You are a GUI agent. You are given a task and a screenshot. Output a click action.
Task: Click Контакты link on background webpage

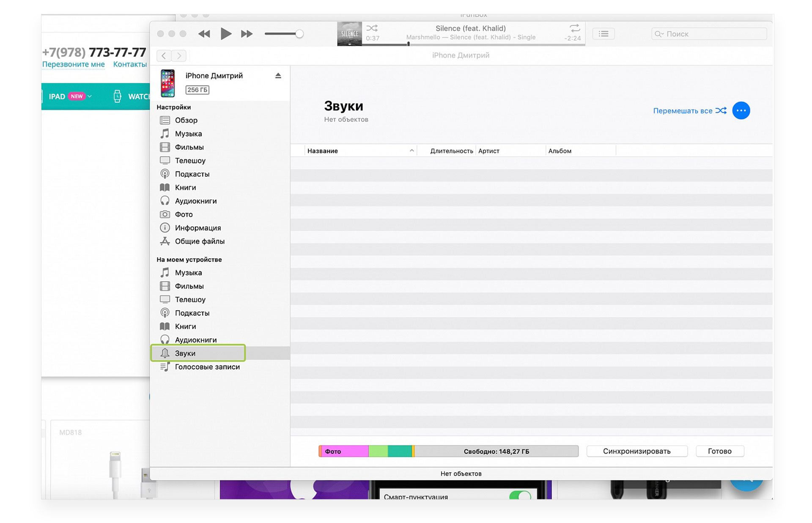(130, 64)
